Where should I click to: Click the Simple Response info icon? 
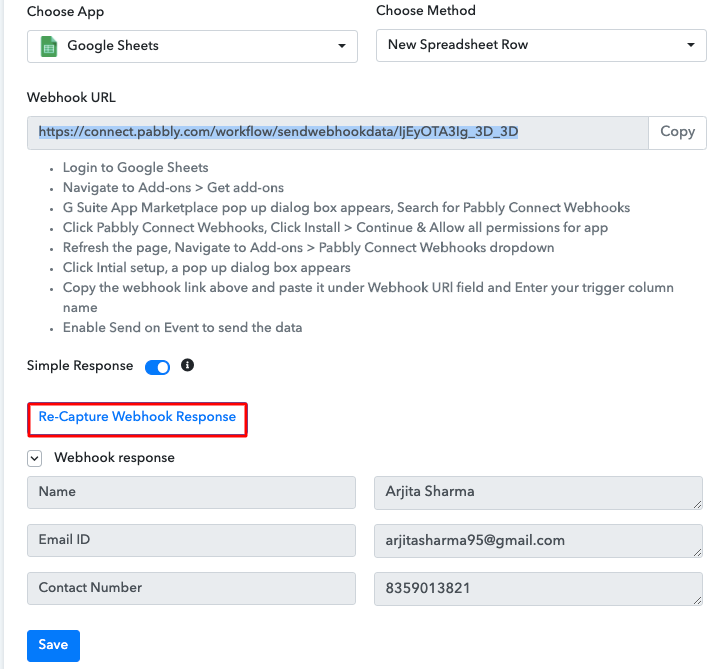tap(187, 365)
